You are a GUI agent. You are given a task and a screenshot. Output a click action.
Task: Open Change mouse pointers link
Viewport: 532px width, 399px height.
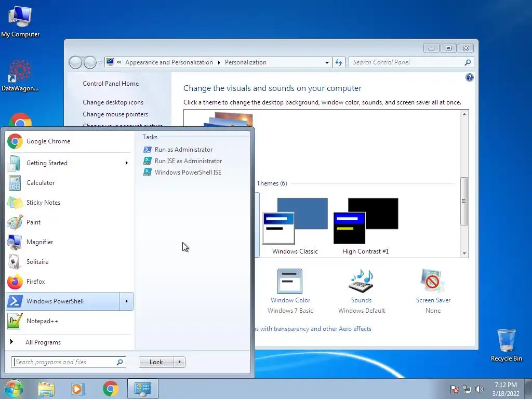pyautogui.click(x=115, y=114)
